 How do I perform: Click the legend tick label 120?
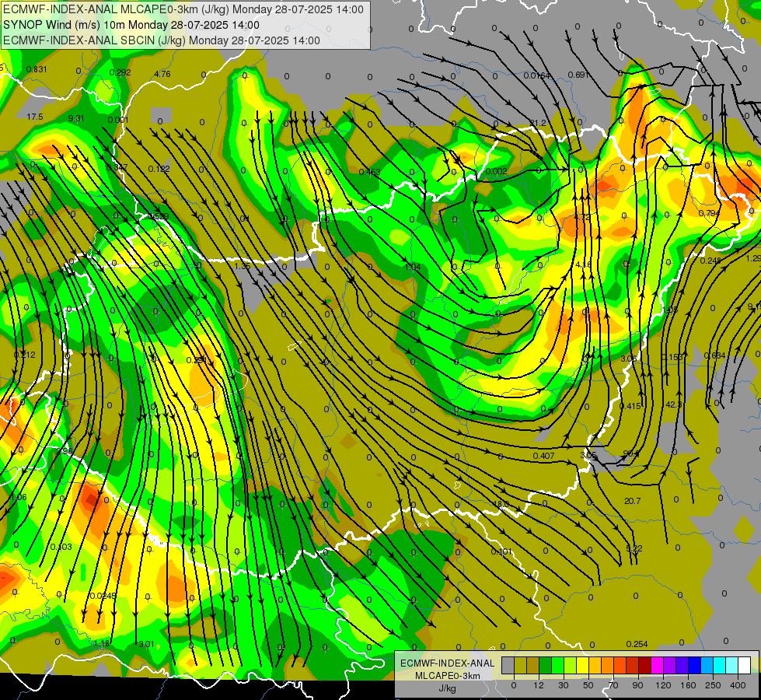[663, 685]
